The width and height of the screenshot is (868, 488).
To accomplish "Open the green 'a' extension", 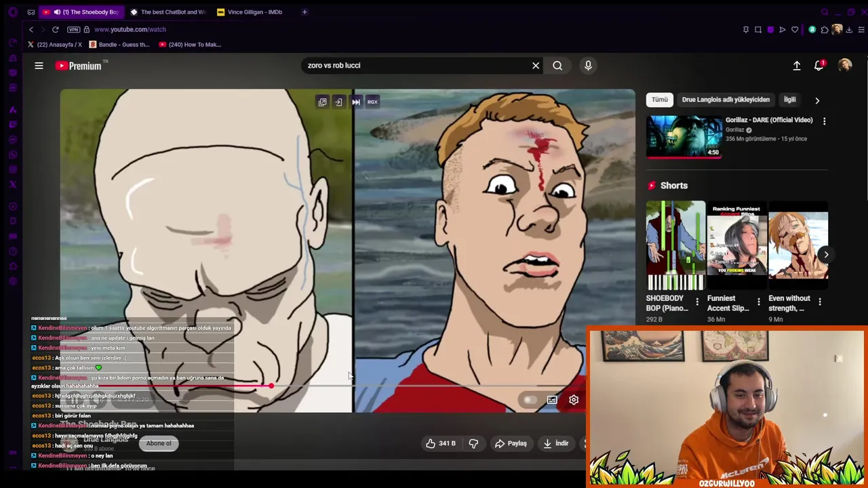I will coord(812,30).
